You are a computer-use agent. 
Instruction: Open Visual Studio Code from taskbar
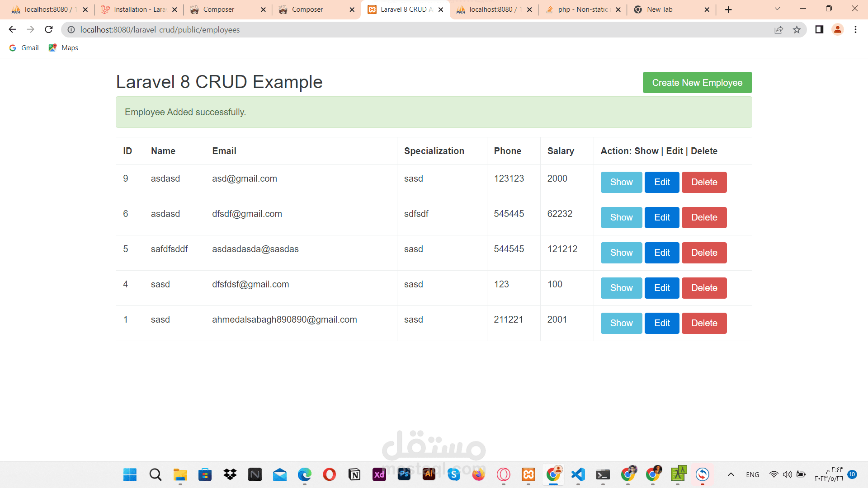pyautogui.click(x=578, y=474)
